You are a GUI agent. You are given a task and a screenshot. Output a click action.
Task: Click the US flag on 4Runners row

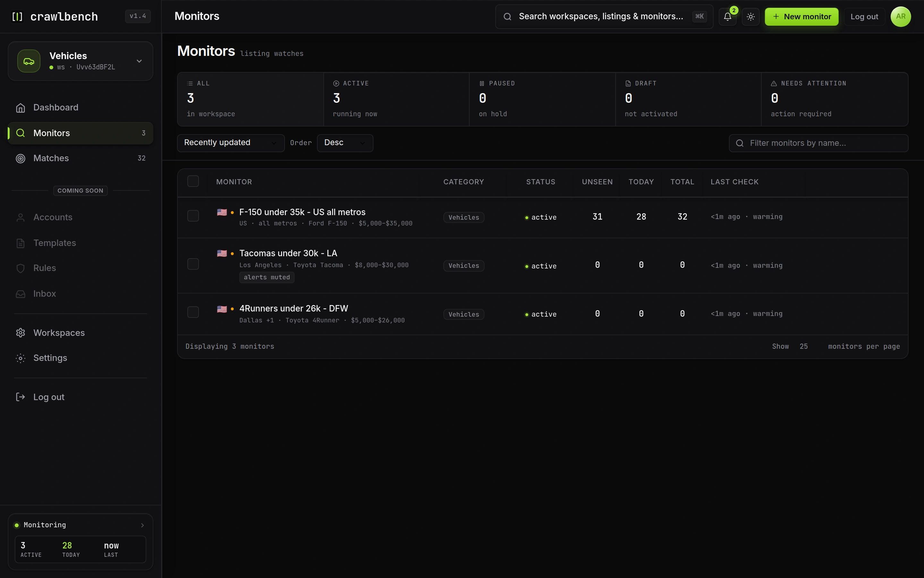tap(222, 309)
